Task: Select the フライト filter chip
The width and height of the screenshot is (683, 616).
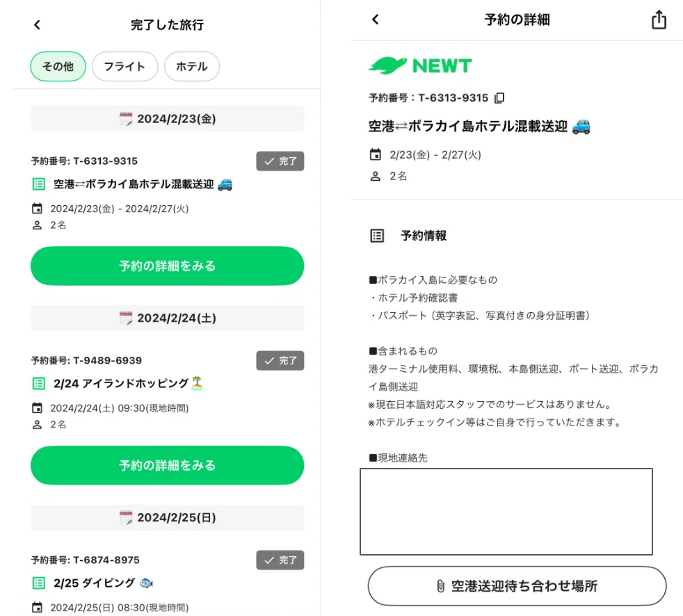Action: (x=124, y=67)
